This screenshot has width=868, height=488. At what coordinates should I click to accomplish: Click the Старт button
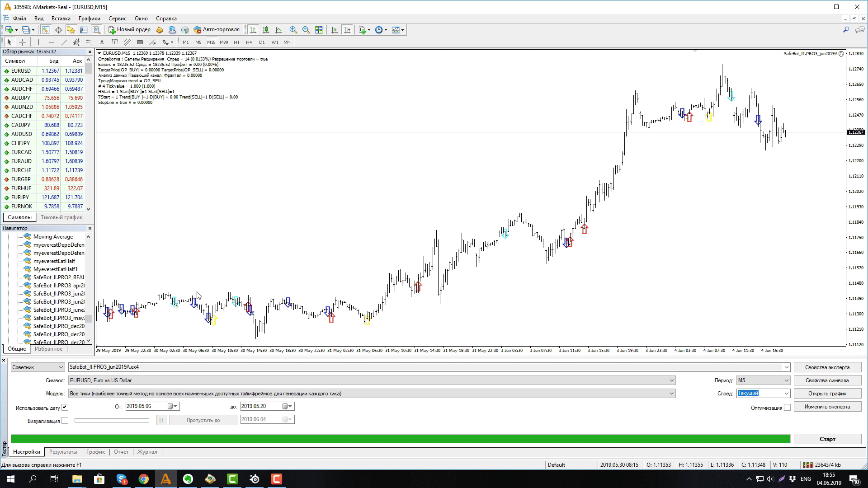coord(827,439)
